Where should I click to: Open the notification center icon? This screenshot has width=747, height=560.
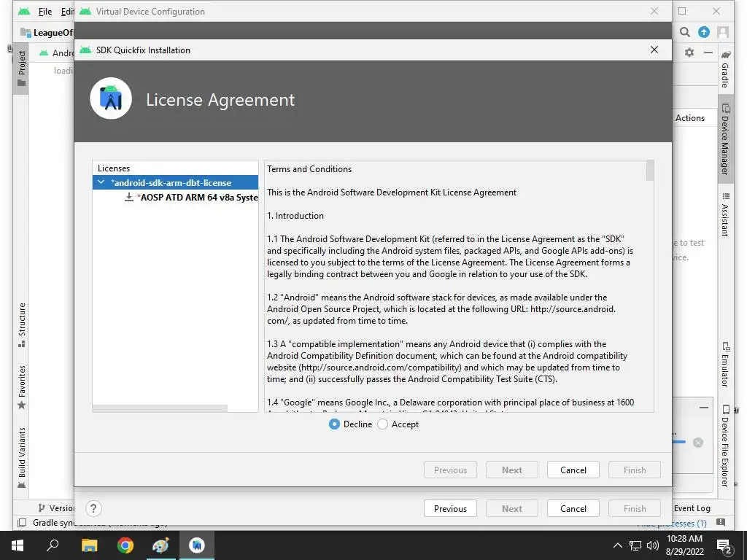pyautogui.click(x=724, y=545)
